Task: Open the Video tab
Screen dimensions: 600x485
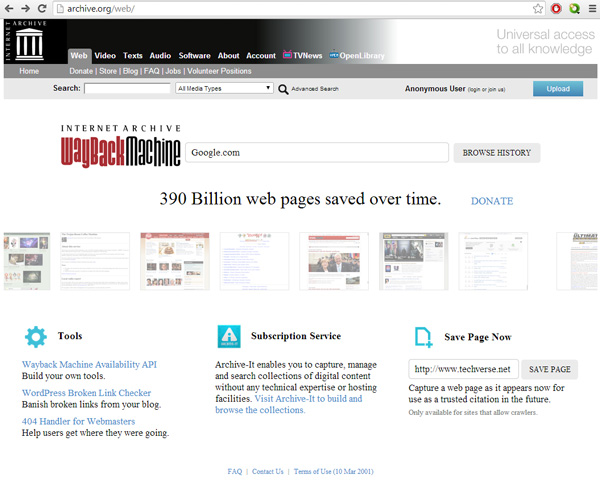Action: [x=105, y=56]
